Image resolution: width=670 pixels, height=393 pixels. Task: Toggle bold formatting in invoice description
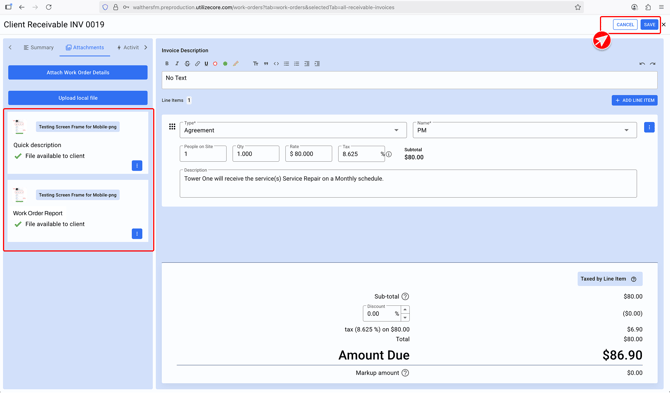[x=167, y=64]
